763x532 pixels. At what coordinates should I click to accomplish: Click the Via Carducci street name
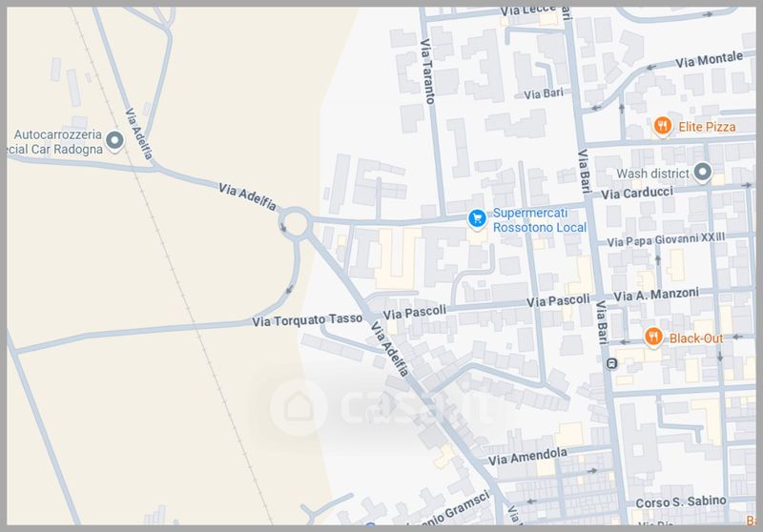tap(637, 193)
